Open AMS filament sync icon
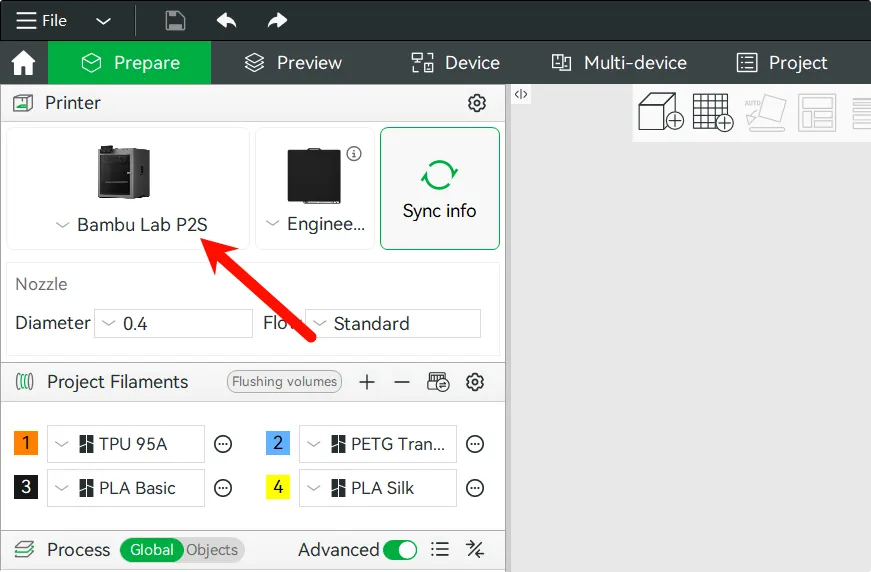 click(x=438, y=382)
